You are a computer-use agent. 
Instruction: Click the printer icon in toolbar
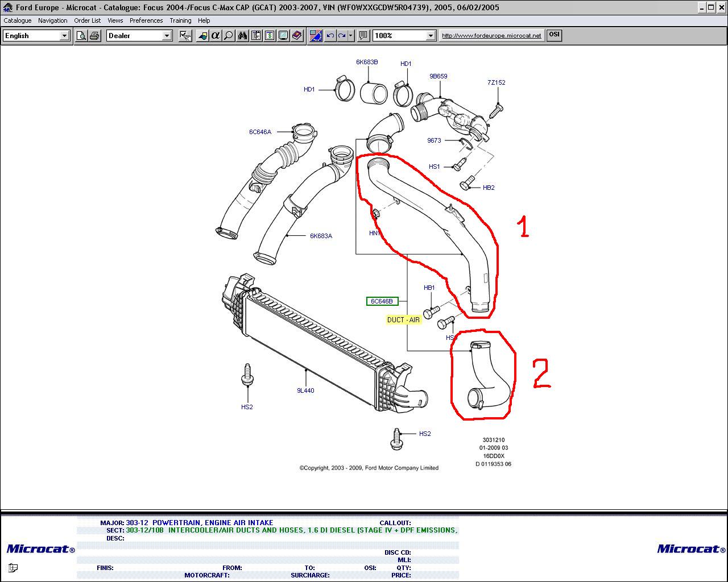94,36
